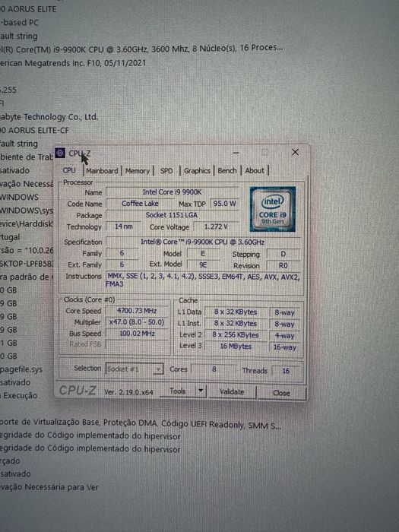Click the Cores value 8
Viewport: 399px width, 532px height.
pyautogui.click(x=214, y=369)
